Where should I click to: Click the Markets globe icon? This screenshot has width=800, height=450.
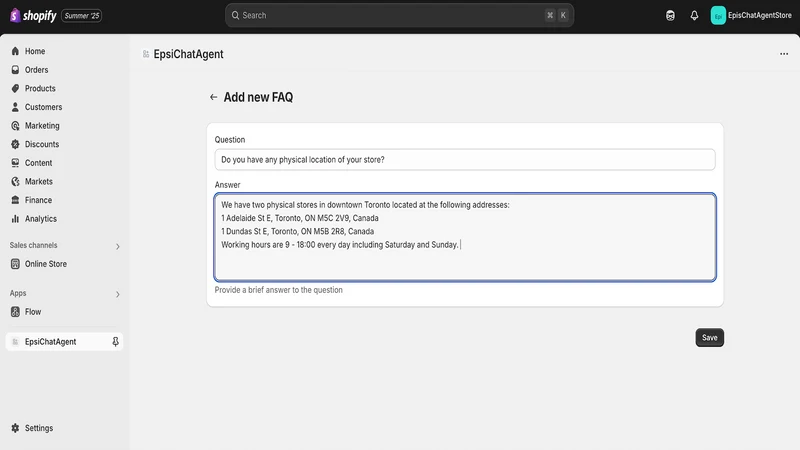click(15, 182)
